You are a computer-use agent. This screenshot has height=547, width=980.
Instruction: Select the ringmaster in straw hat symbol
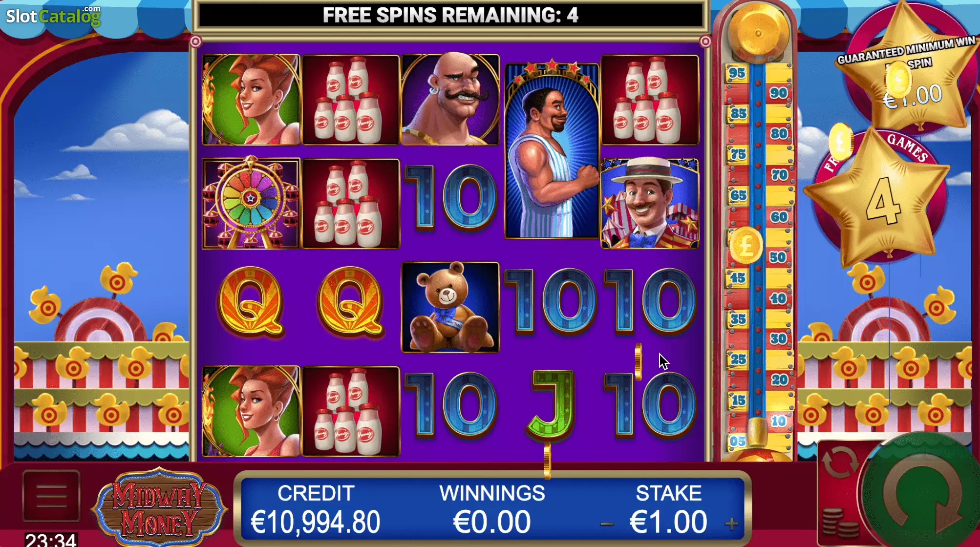click(650, 203)
